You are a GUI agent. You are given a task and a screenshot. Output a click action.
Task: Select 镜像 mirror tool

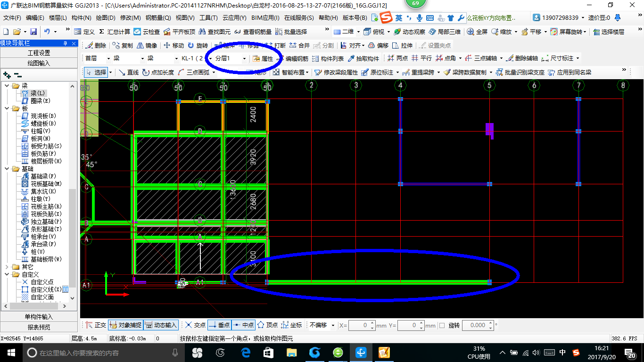pos(147,46)
